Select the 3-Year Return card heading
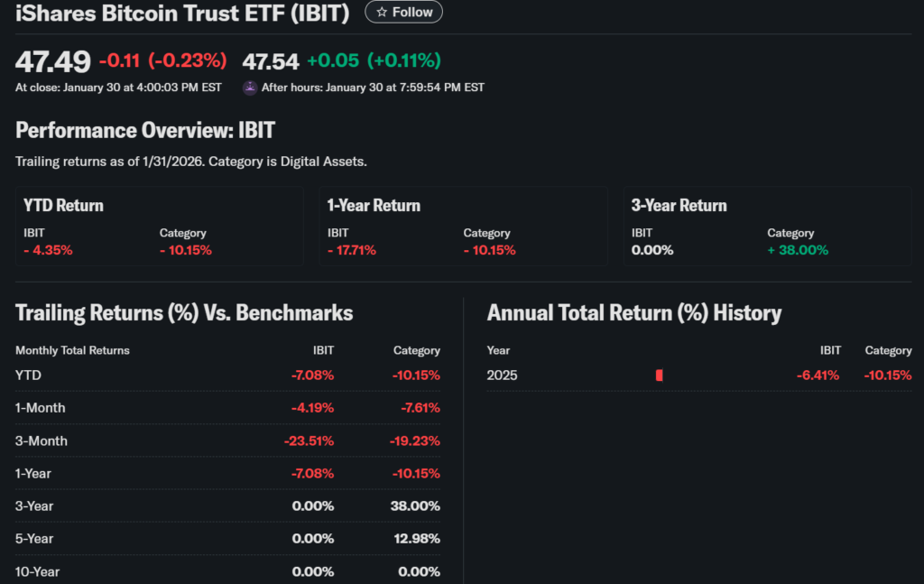Image resolution: width=924 pixels, height=584 pixels. (x=679, y=205)
